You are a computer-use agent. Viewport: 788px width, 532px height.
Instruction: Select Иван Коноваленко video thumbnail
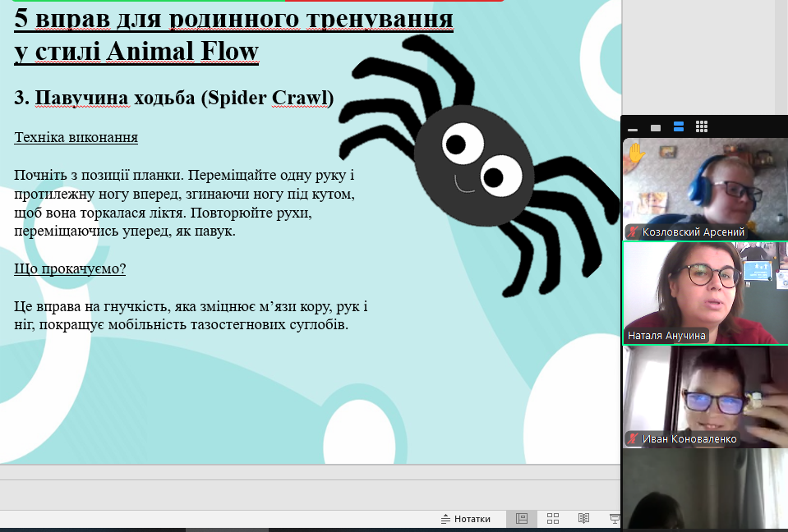705,397
